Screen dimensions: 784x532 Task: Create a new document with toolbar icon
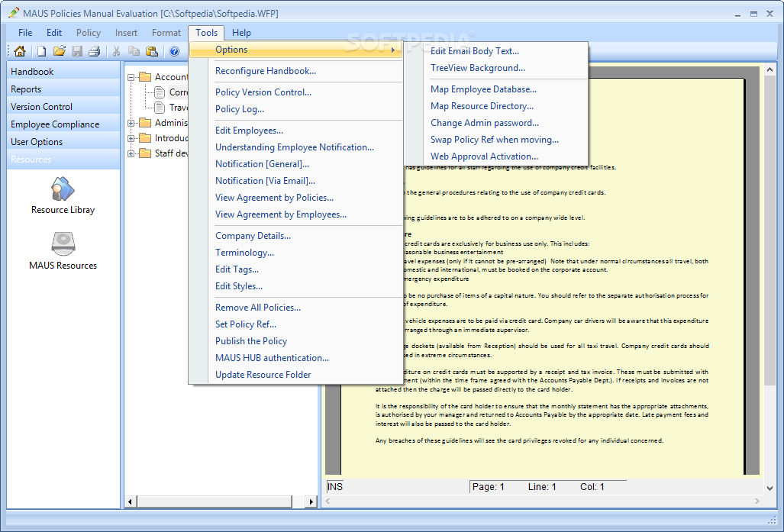[42, 51]
